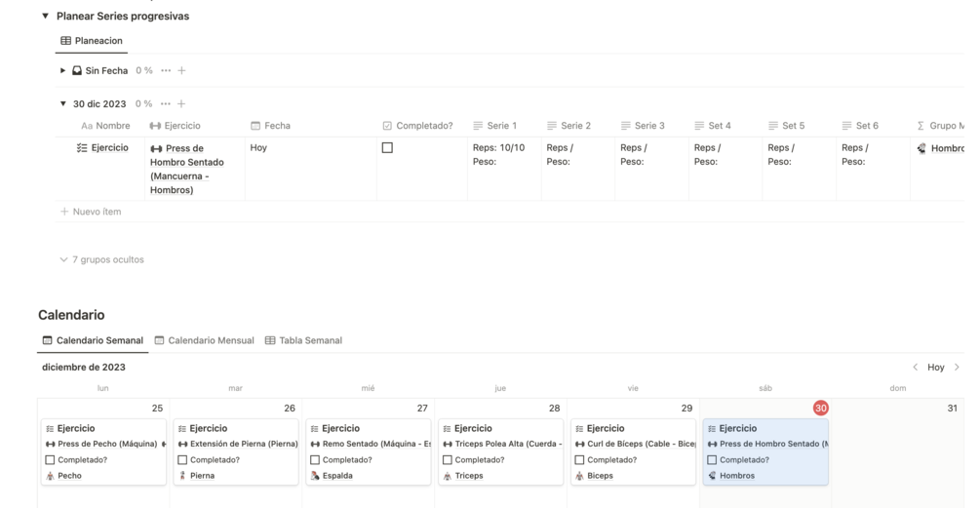The image size is (980, 508).
Task: Open the three-dot menu for 30 dic 2023
Action: (x=166, y=103)
